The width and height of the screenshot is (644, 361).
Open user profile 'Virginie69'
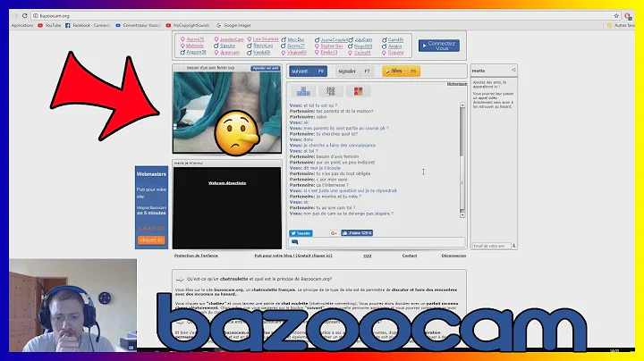(x=297, y=53)
